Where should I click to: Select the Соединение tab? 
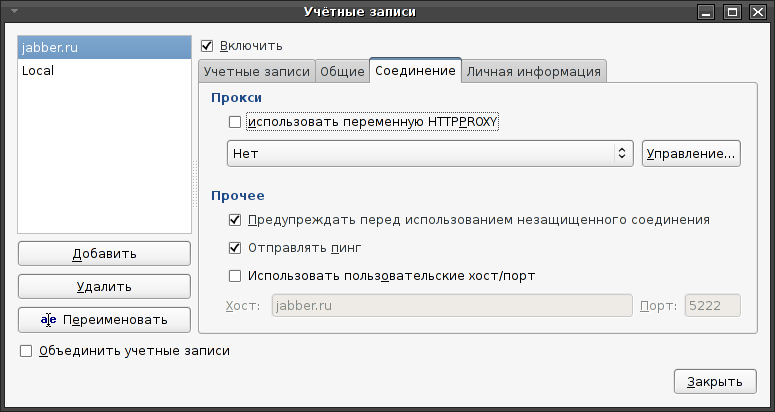(415, 70)
